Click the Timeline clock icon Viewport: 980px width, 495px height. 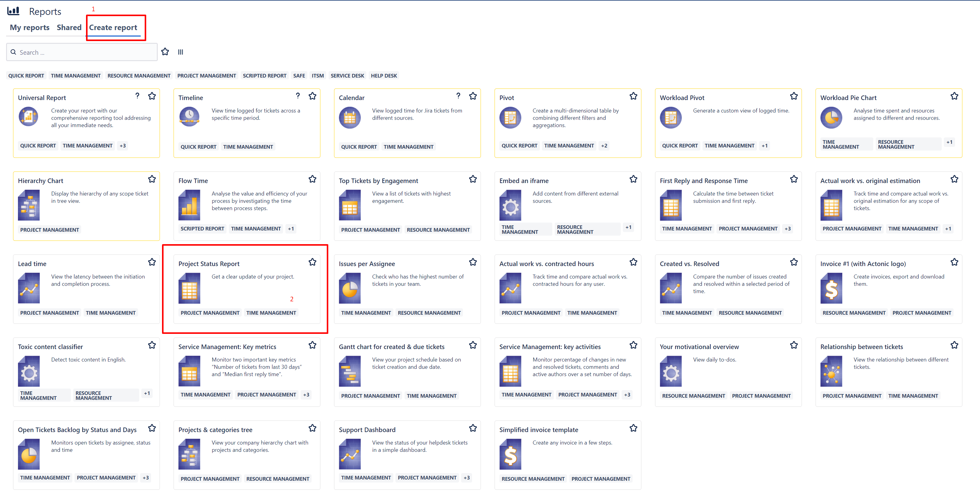[189, 117]
